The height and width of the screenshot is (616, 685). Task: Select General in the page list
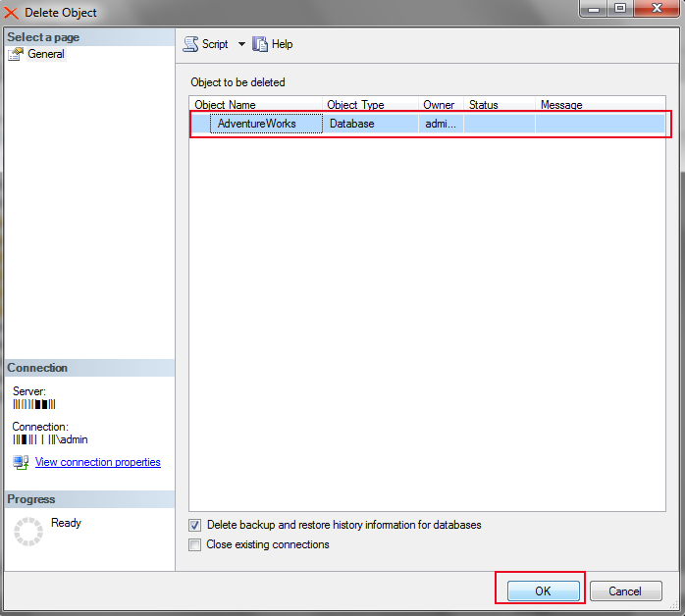pyautogui.click(x=46, y=55)
